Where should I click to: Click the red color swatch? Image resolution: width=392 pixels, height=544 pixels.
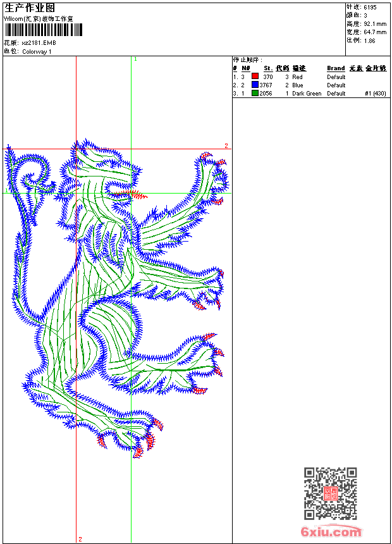point(255,77)
